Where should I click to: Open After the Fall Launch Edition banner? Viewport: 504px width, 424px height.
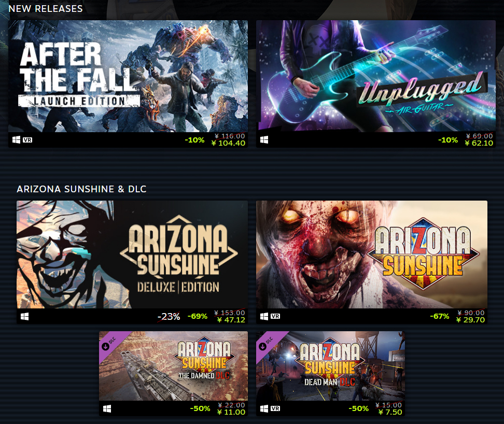pyautogui.click(x=128, y=76)
